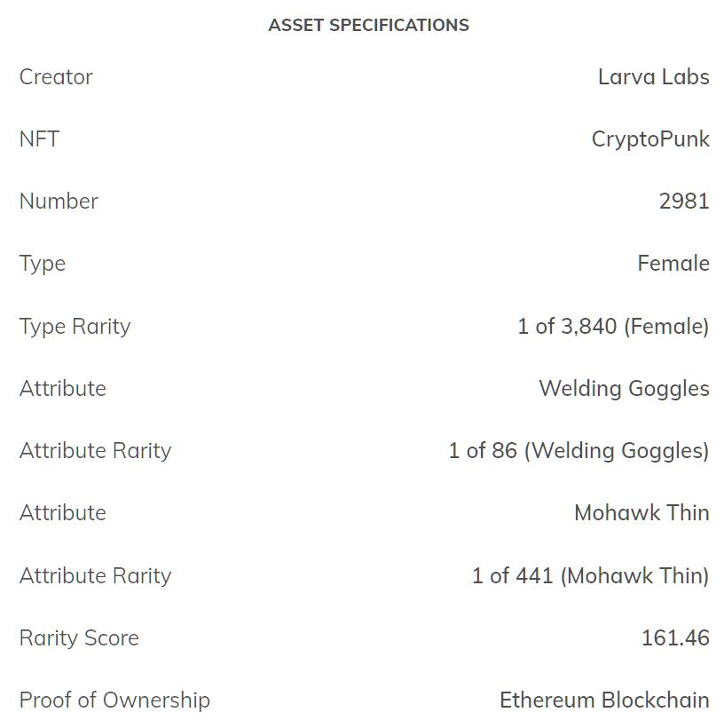The image size is (724, 728).
Task: Open the Ethereum Blockchain ownership value
Action: coord(604,700)
